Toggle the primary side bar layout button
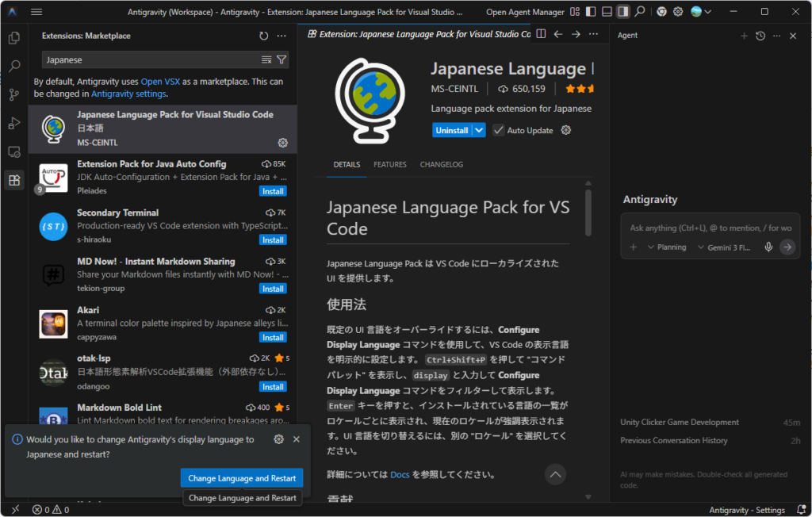Screen dimensions: 812x517 point(589,12)
